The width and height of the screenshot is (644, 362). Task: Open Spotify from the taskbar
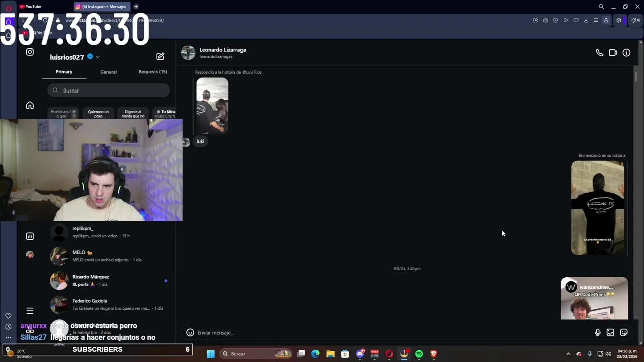click(x=419, y=354)
